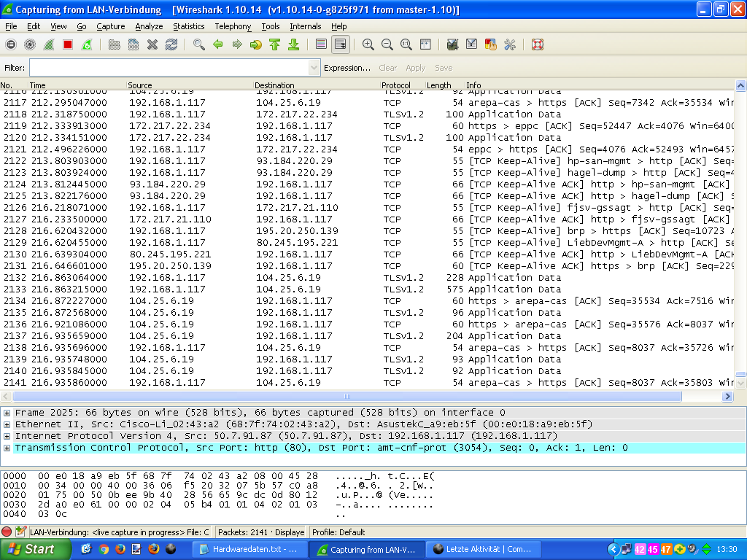747x560 pixels.
Task: Open the capture interfaces list icon
Action: [x=11, y=44]
